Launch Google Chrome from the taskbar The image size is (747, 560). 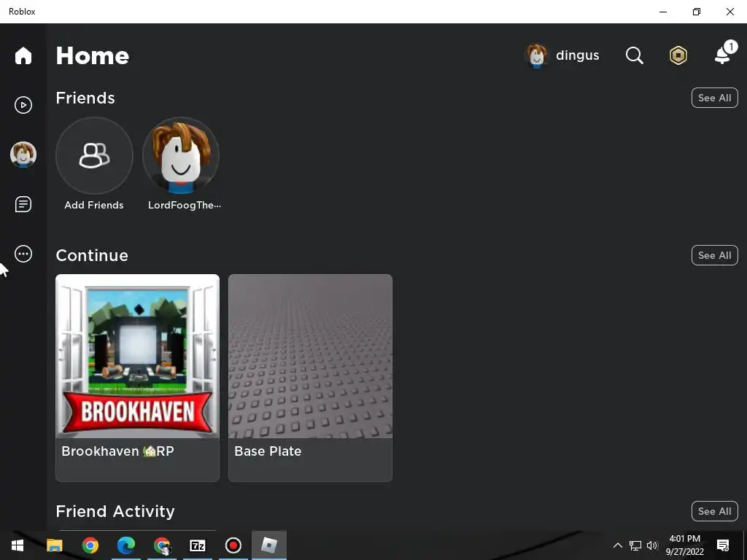90,545
